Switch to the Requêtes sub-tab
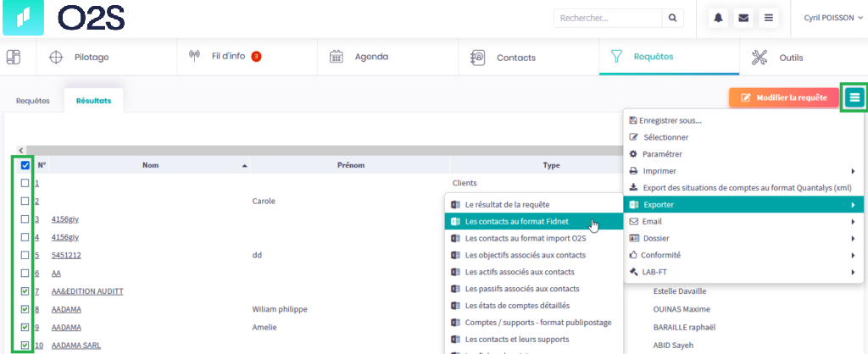The image size is (868, 354). tap(33, 101)
